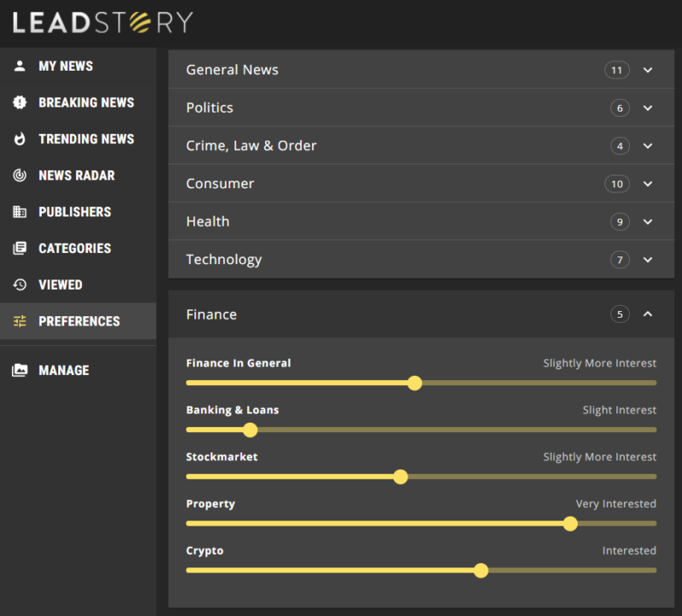This screenshot has height=616, width=682.
Task: Click the LeadStory logo
Action: point(102,22)
